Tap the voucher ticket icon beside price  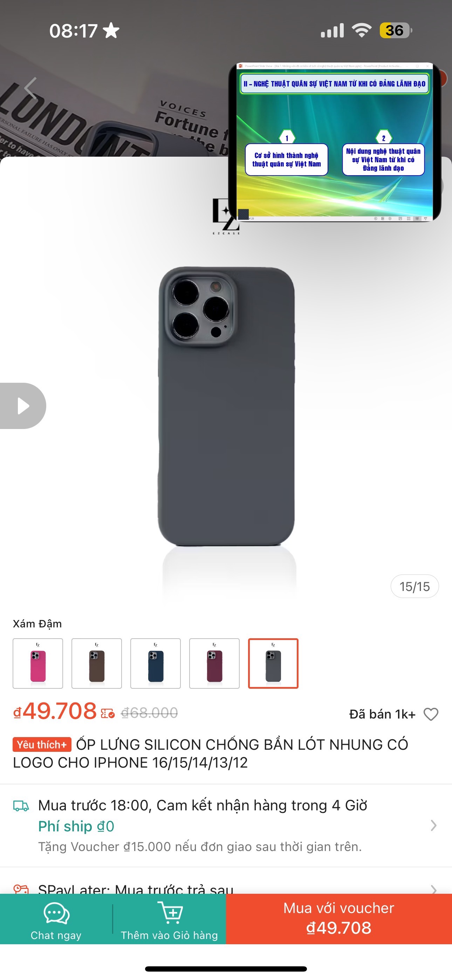coord(108,713)
